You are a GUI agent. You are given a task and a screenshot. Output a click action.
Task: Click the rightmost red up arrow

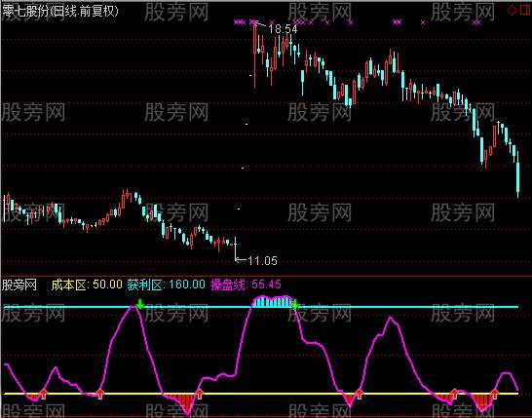(494, 394)
